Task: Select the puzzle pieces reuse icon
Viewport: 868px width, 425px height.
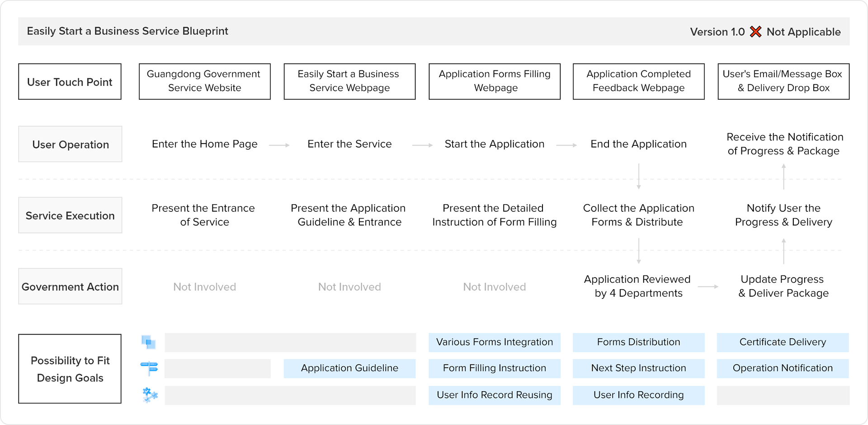Action: (x=150, y=395)
